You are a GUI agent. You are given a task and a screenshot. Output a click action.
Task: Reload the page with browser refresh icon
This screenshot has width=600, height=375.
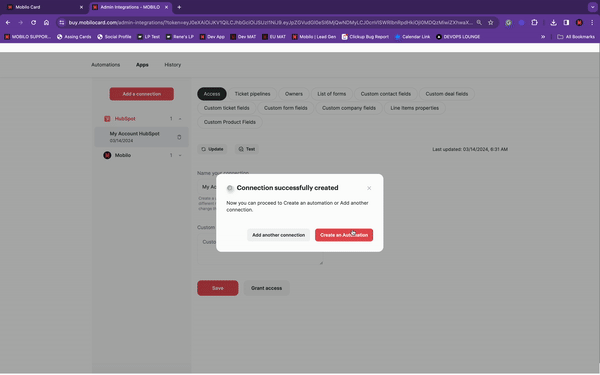point(34,23)
